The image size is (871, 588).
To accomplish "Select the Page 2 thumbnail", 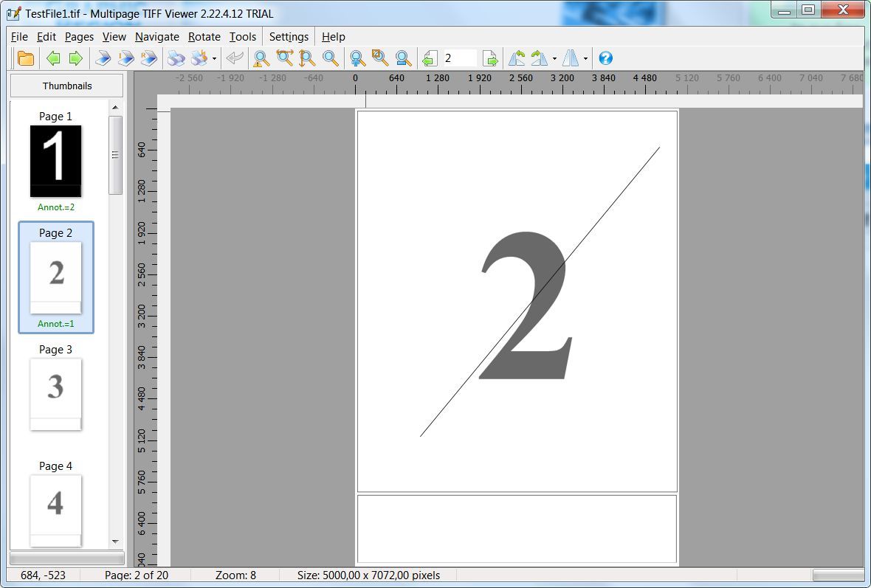I will pyautogui.click(x=55, y=277).
